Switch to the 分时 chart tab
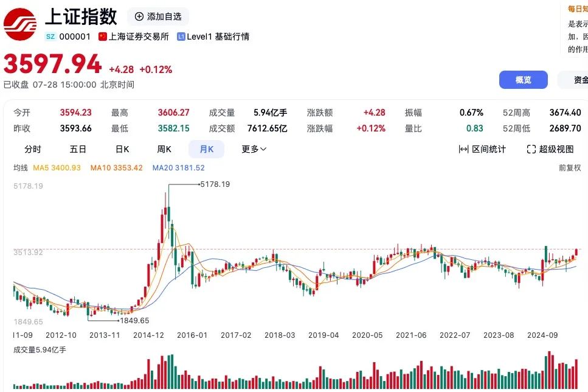 coord(32,149)
